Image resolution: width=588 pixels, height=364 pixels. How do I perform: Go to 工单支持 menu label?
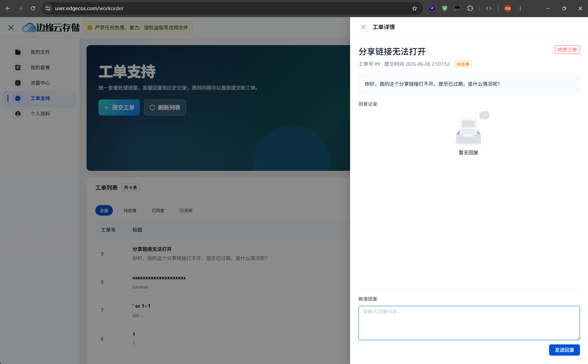click(x=40, y=98)
